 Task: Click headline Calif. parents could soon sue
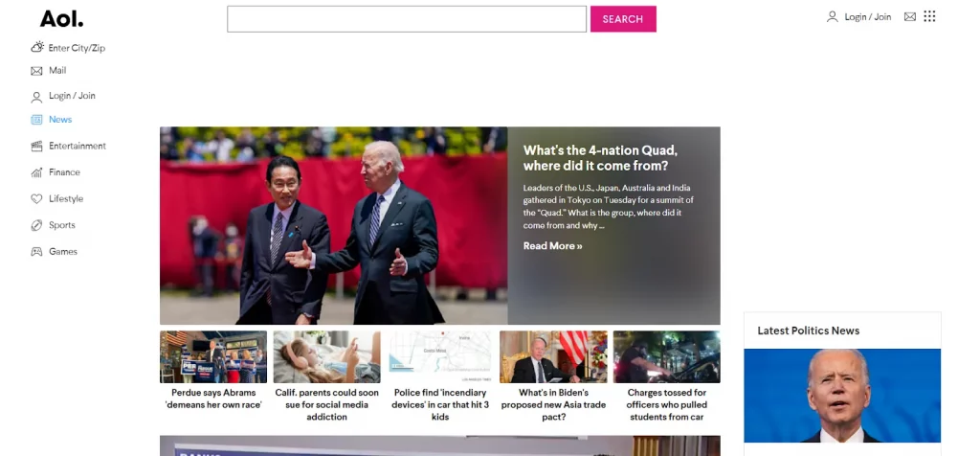click(x=327, y=404)
